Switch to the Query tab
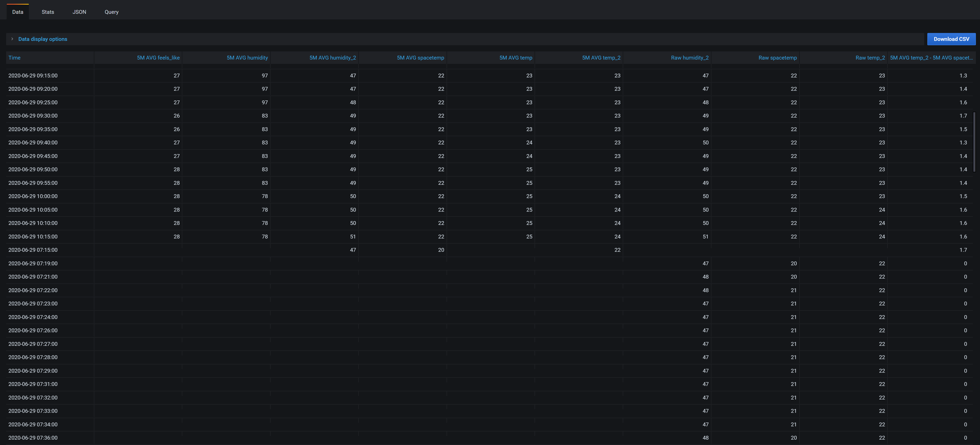This screenshot has height=445, width=980. click(x=111, y=12)
